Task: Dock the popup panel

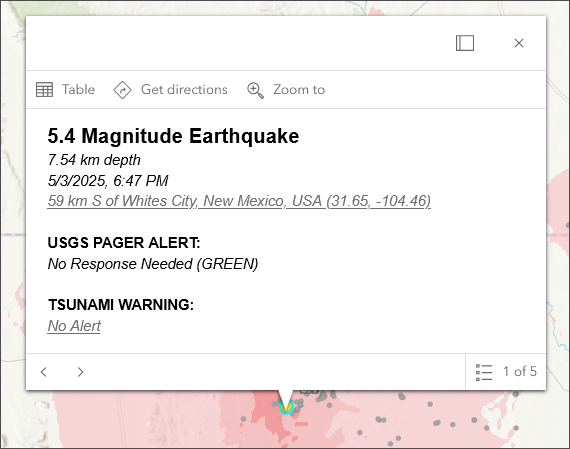Action: pos(465,43)
